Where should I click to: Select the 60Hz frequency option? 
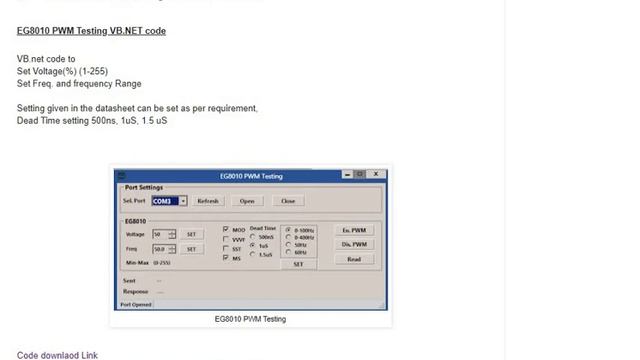[x=289, y=252]
